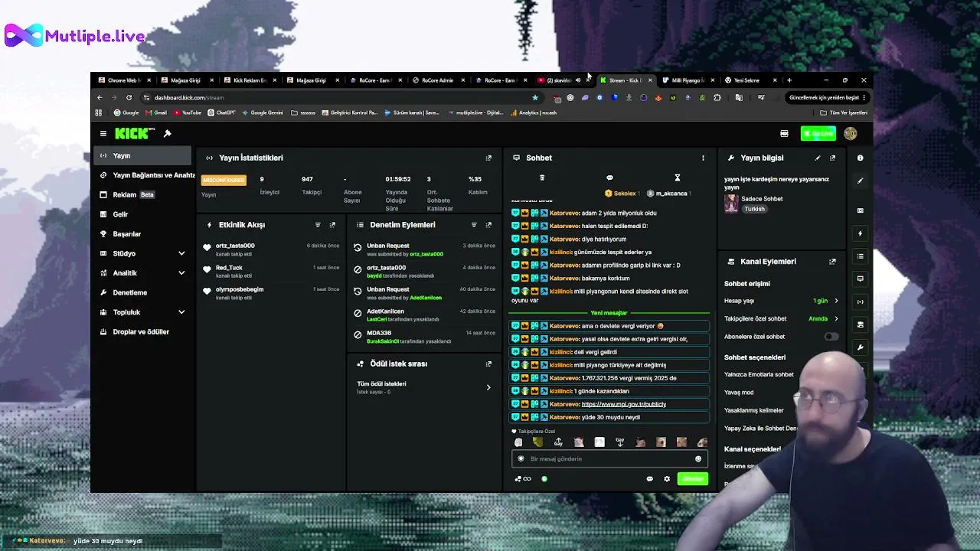Image resolution: width=980 pixels, height=551 pixels.
Task: Open Yayın Bağlantısı ve Anahtarı page
Action: click(x=147, y=175)
